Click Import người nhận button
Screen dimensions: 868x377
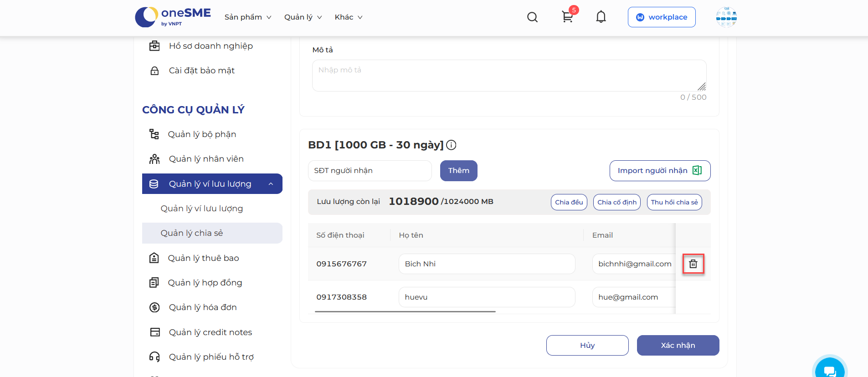point(660,171)
